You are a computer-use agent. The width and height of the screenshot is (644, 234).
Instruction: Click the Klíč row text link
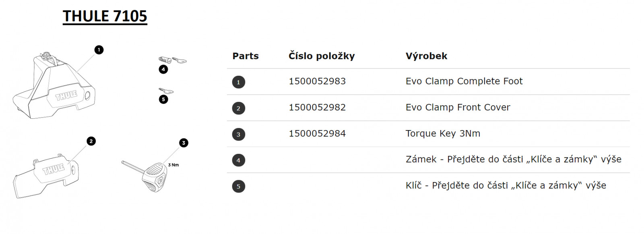point(506,186)
